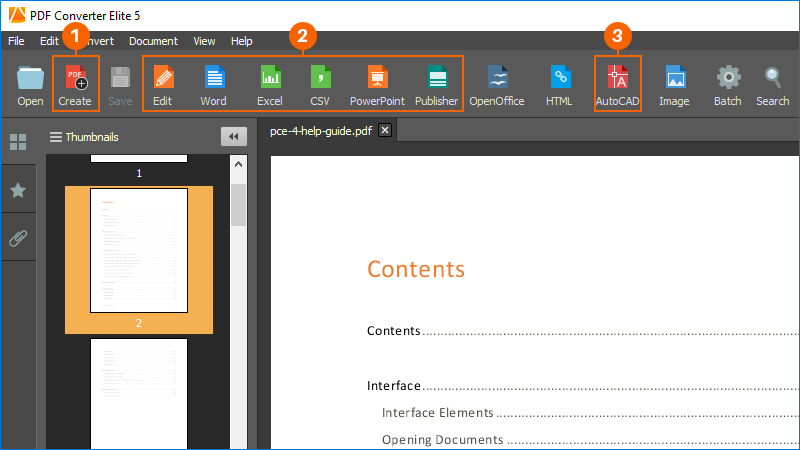Select the Publisher conversion icon
Viewport: 800px width, 450px height.
(x=437, y=78)
